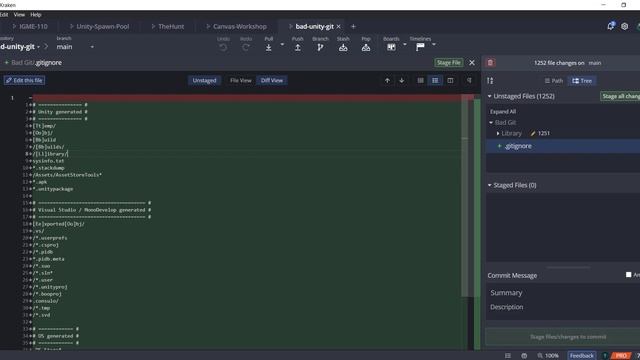Click the PRO badge in the status bar
Image resolution: width=640 pixels, height=360 pixels.
(x=621, y=356)
